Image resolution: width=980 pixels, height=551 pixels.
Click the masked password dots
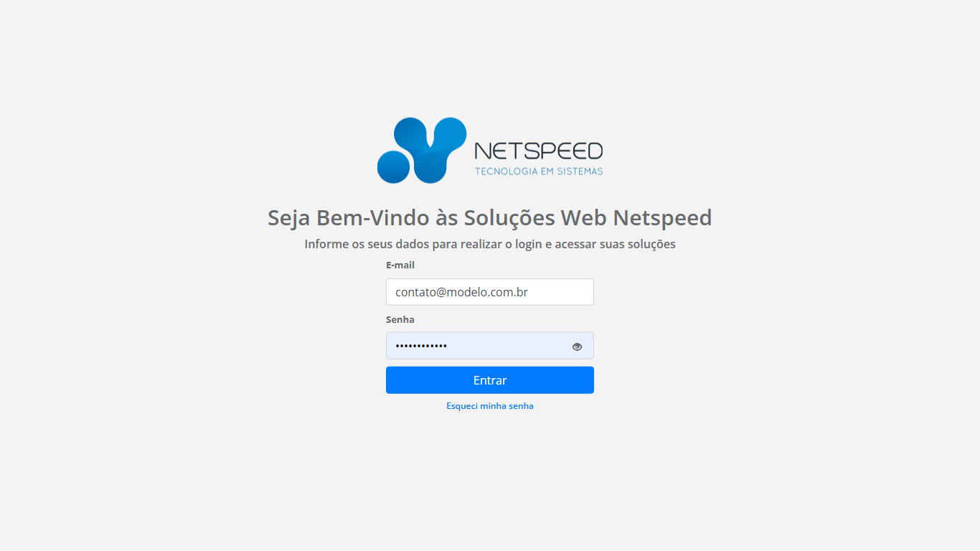tap(421, 347)
